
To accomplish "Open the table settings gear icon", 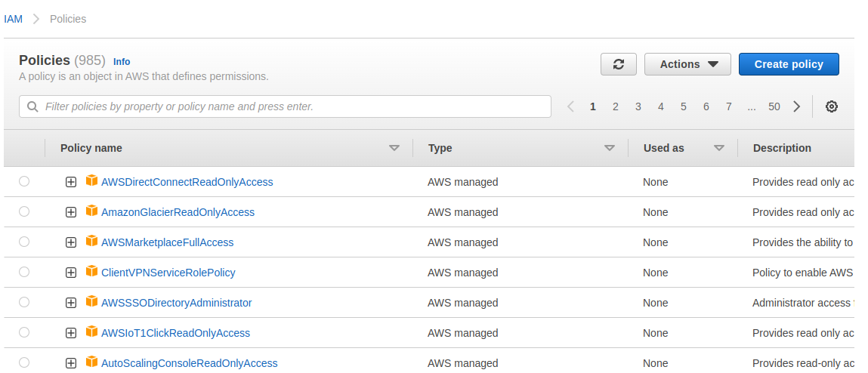I will [832, 106].
